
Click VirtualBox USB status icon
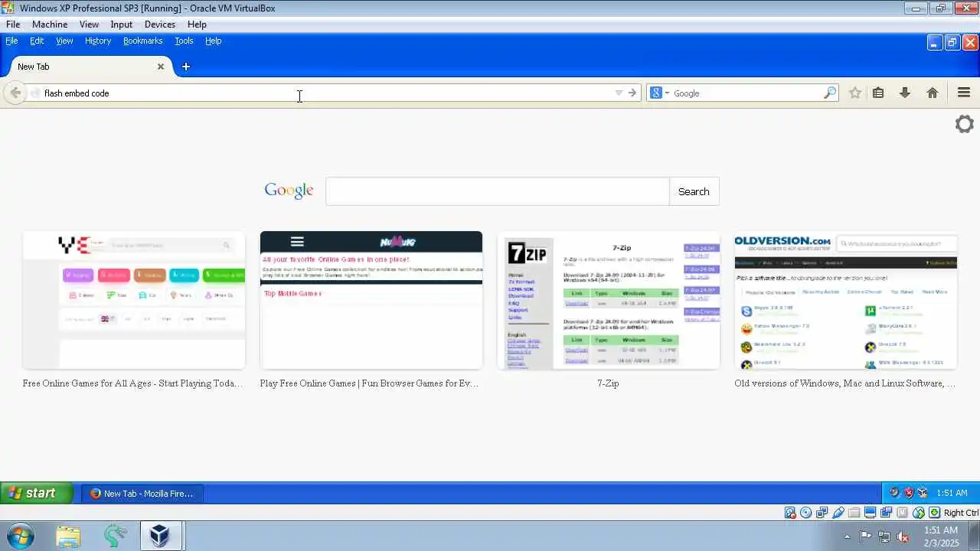pos(838,513)
